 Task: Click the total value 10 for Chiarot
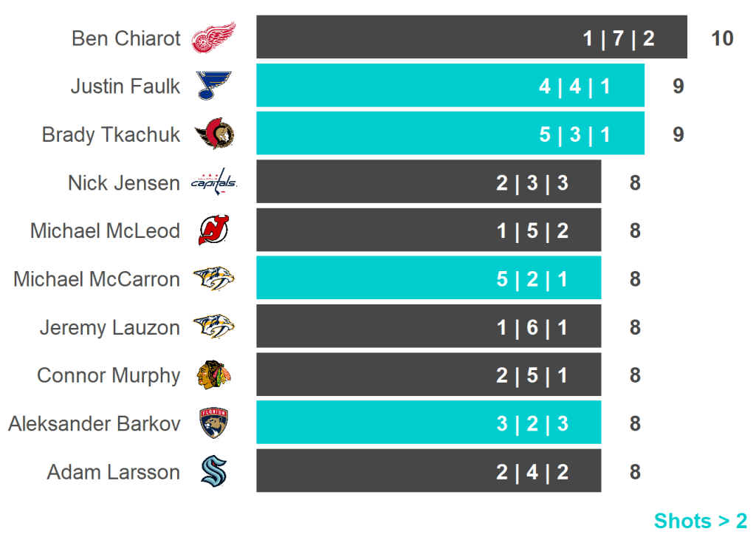(x=722, y=38)
